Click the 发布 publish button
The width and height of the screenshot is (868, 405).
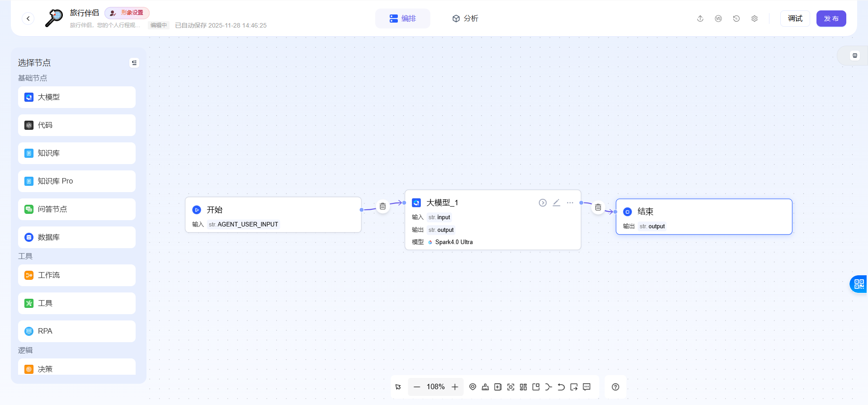pyautogui.click(x=831, y=19)
